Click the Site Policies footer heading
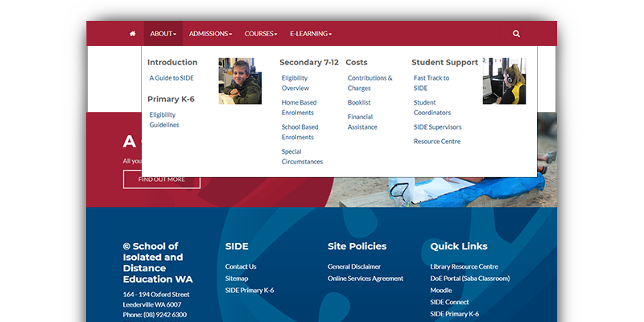 (357, 246)
